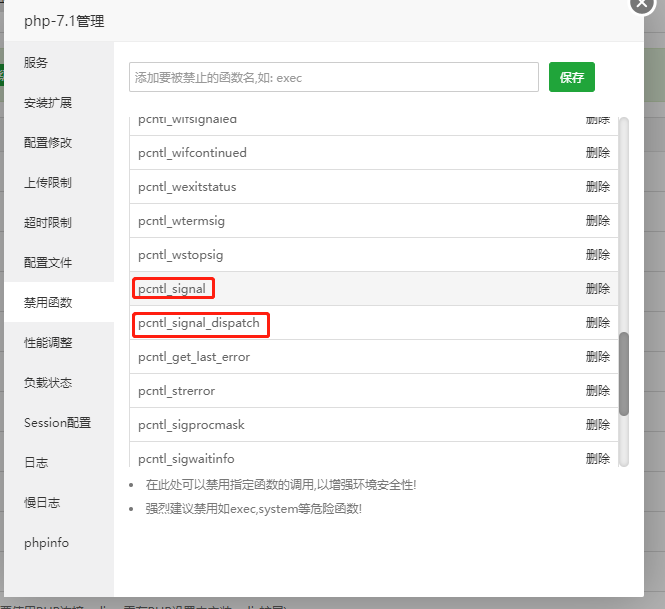Screen dimensions: 665x609
Task: Remove pcntl_wifcontinued using its 删除 link
Action: coord(597,153)
